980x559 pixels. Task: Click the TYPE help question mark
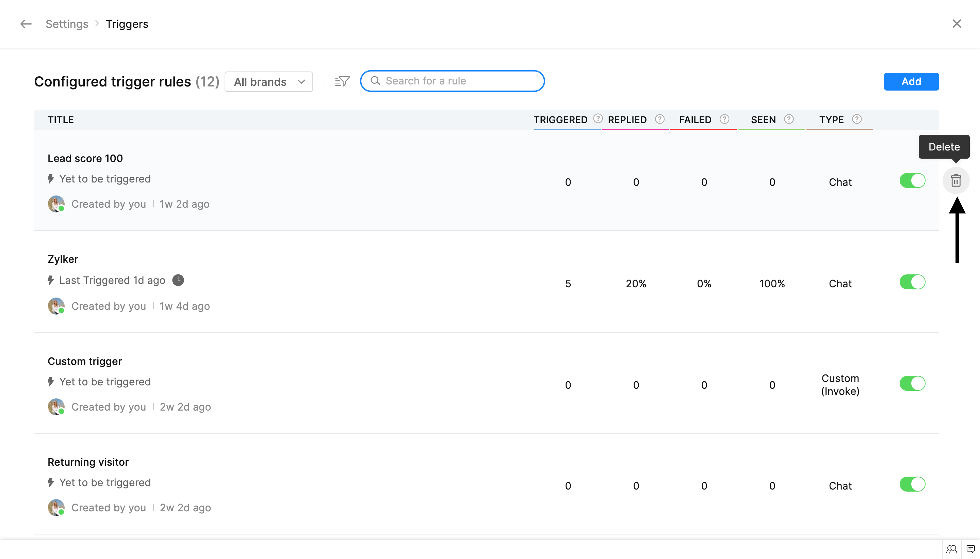pos(856,119)
